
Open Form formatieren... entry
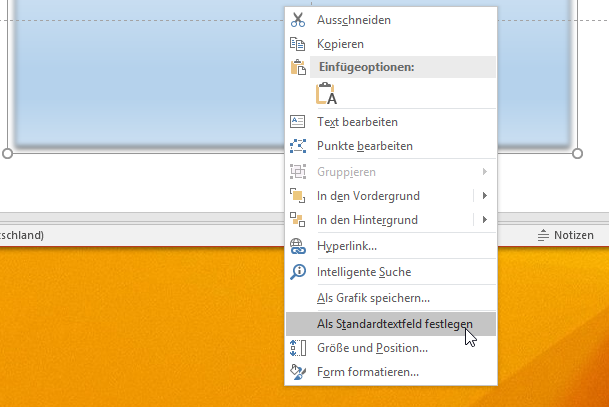coord(391,372)
